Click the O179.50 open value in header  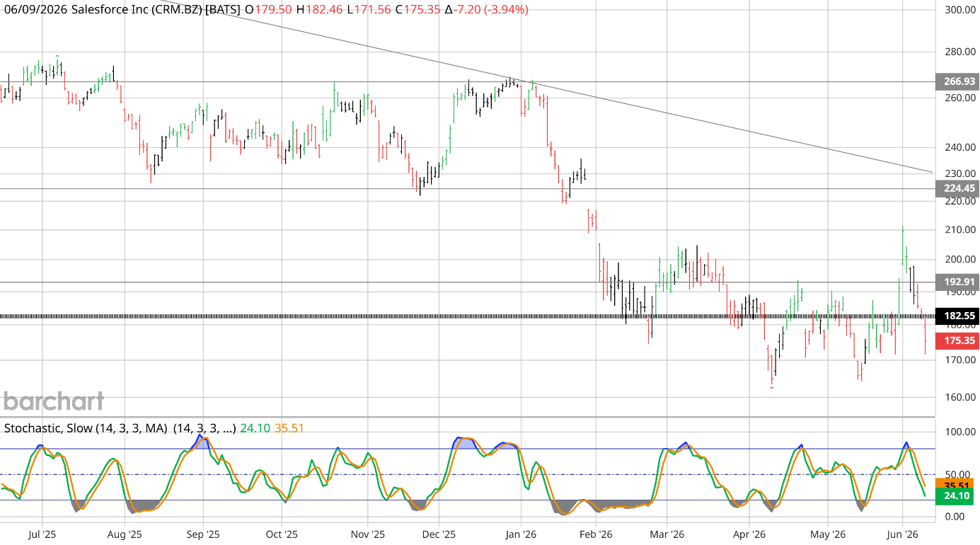pyautogui.click(x=268, y=10)
